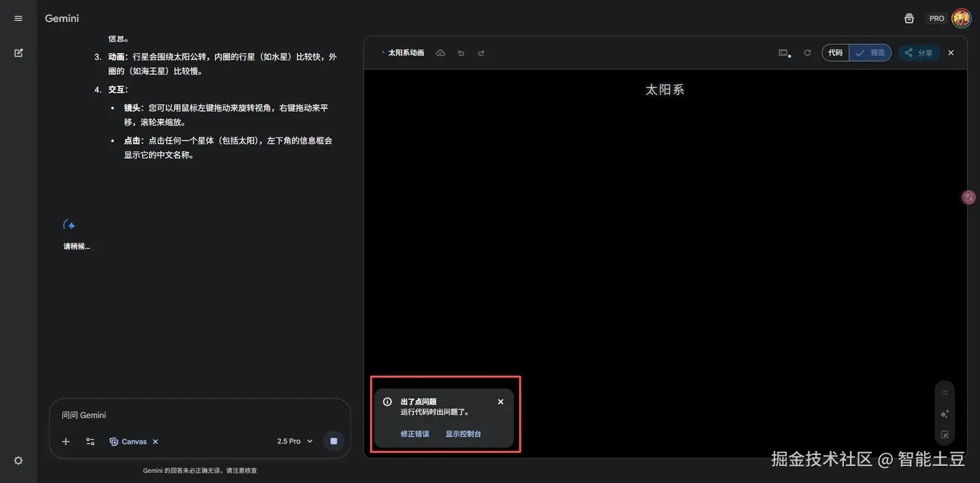
Task: Open the 2.5 Pro model dropdown
Action: coord(295,441)
